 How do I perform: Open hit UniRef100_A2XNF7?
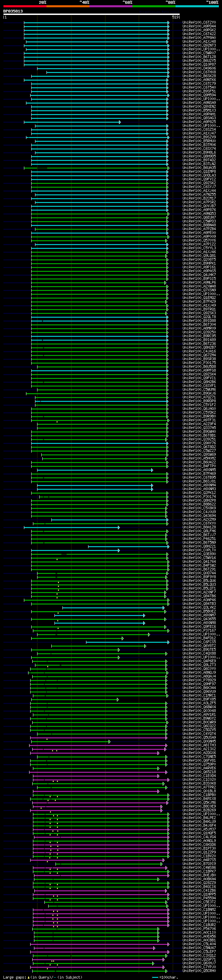pyautogui.click(x=199, y=592)
